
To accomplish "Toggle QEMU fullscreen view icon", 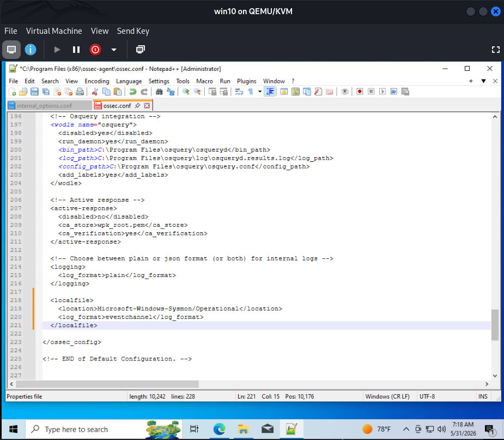I will coord(496,50).
